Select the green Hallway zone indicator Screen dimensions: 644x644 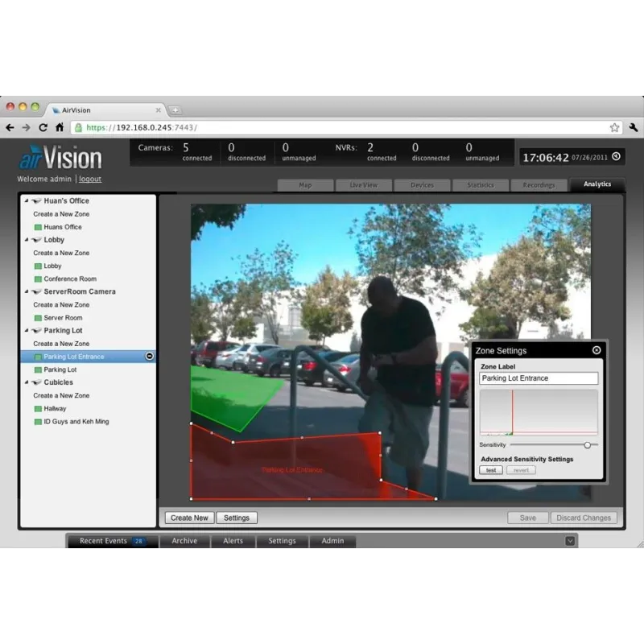[x=37, y=409]
